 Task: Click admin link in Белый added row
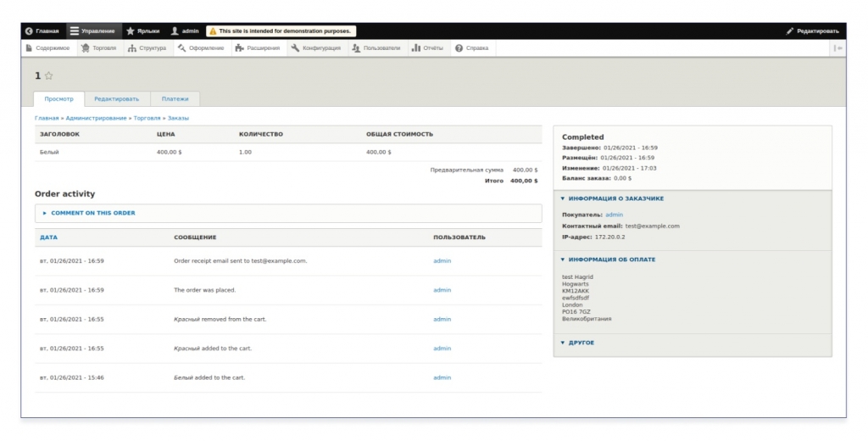[x=442, y=378]
